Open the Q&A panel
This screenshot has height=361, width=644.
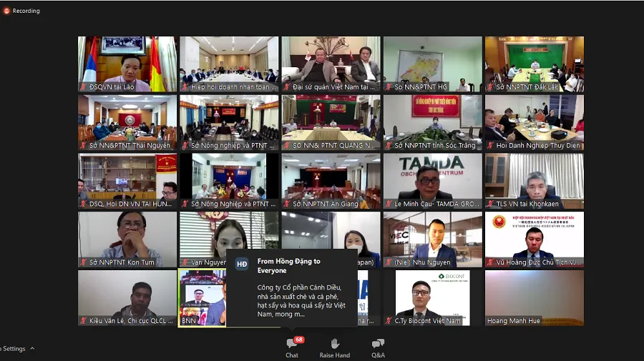point(378,347)
